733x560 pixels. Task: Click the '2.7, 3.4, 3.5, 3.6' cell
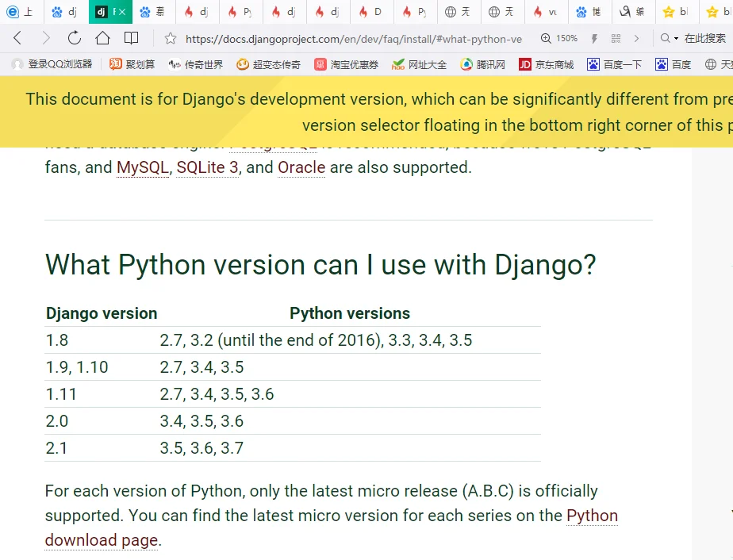click(217, 394)
